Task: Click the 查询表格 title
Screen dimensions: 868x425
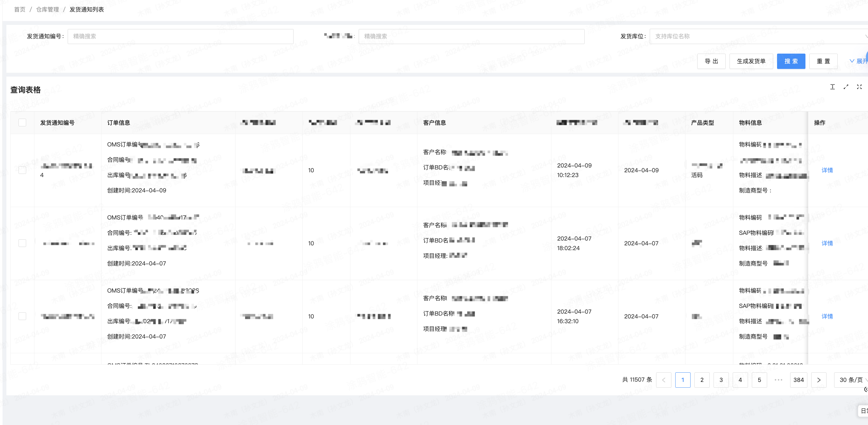Action: coord(25,90)
